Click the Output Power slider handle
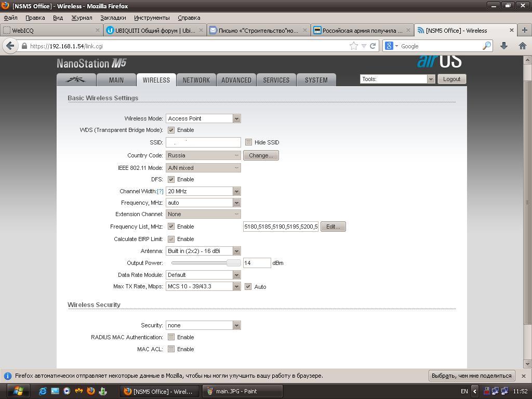The height and width of the screenshot is (399, 532). pos(233,263)
